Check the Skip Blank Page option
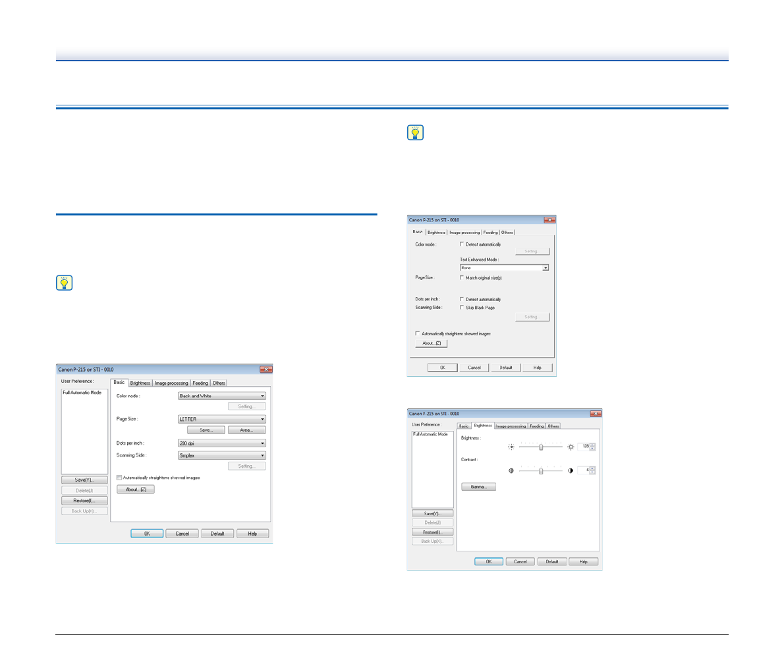Screen dimensions: 784x672 (x=462, y=308)
